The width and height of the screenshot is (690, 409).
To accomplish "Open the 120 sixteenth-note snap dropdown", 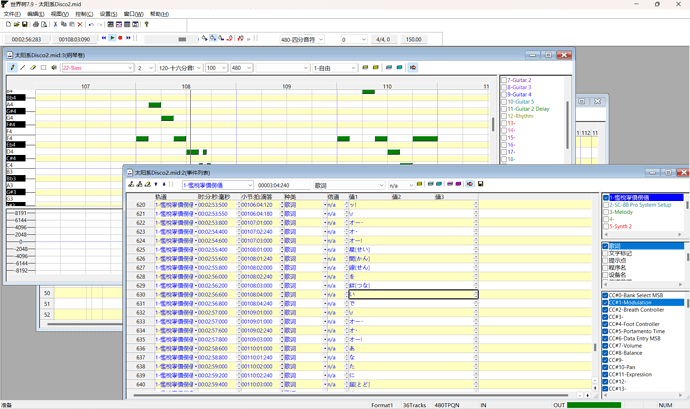I will click(199, 68).
